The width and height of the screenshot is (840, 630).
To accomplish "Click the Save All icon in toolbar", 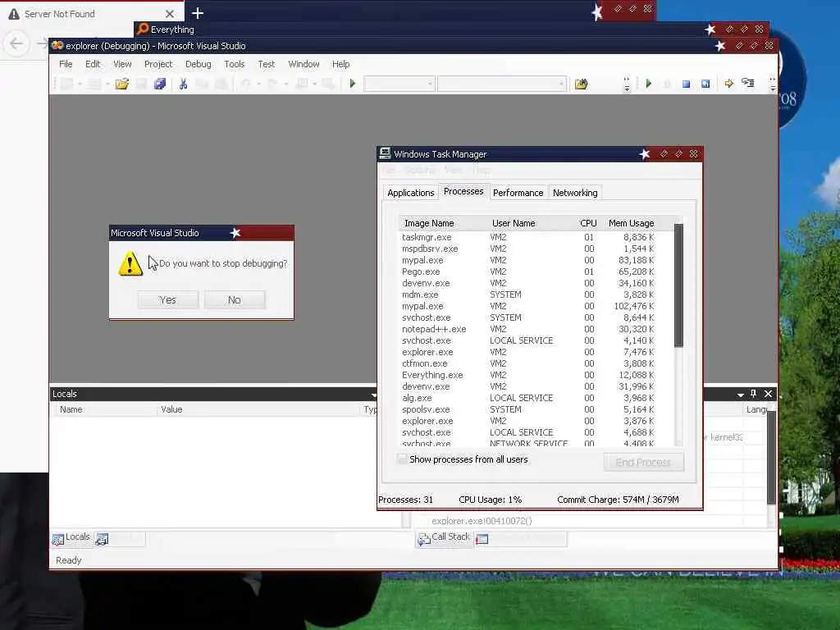I will (x=160, y=84).
